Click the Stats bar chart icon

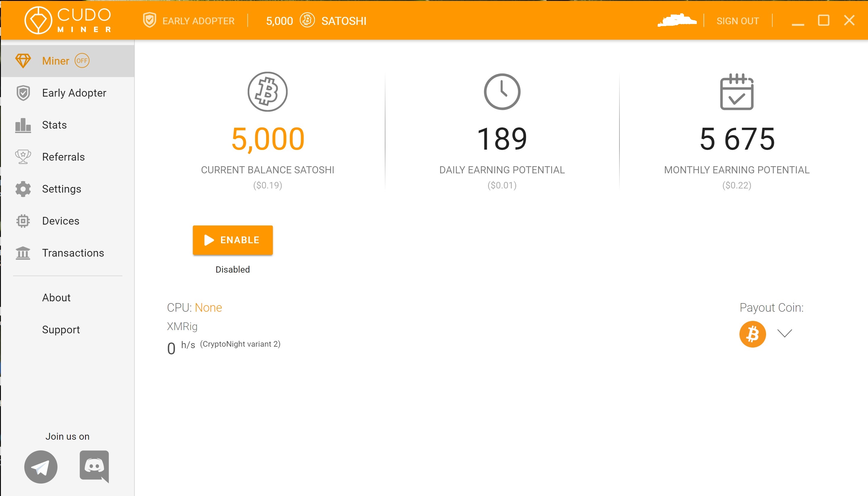click(x=23, y=125)
